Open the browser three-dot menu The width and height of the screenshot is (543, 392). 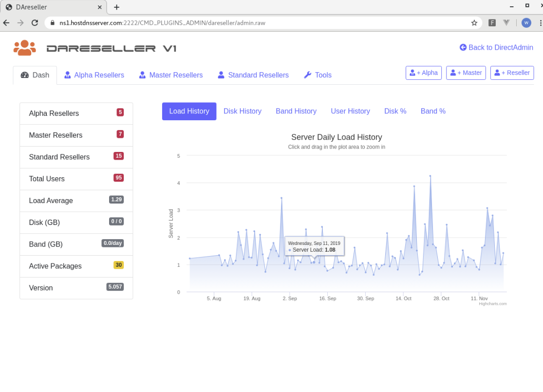coord(540,23)
